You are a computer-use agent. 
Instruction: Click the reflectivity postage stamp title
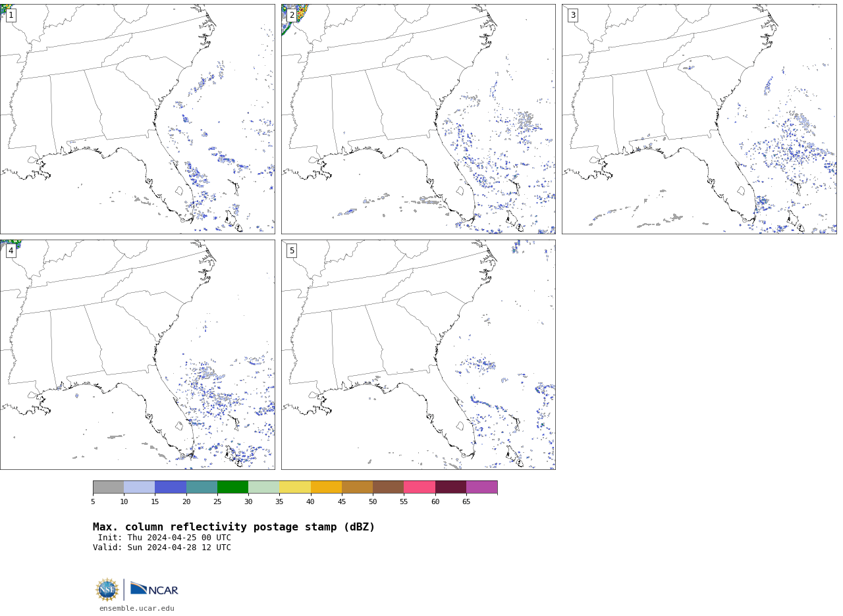click(x=234, y=527)
